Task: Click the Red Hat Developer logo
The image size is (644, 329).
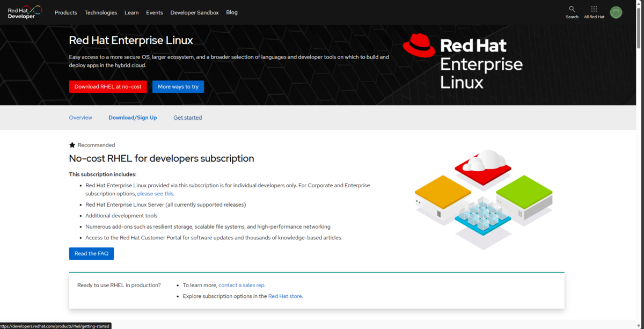Action: coord(25,12)
